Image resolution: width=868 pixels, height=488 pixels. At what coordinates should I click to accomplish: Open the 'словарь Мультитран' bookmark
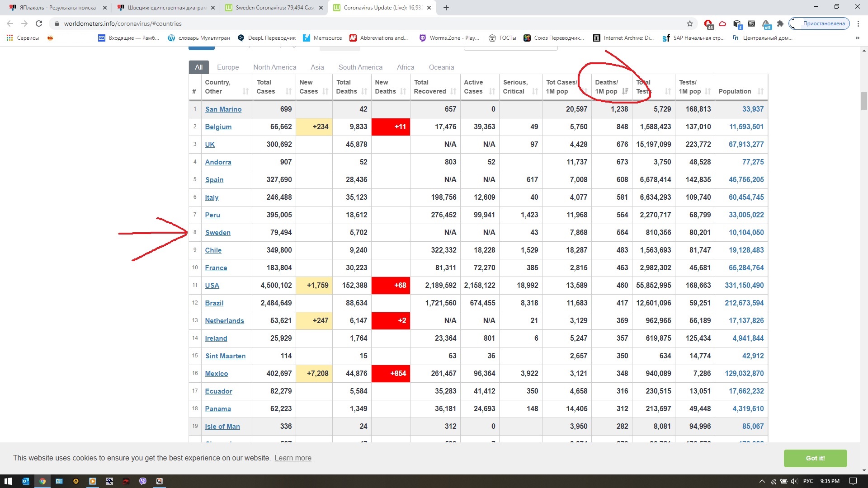point(199,38)
